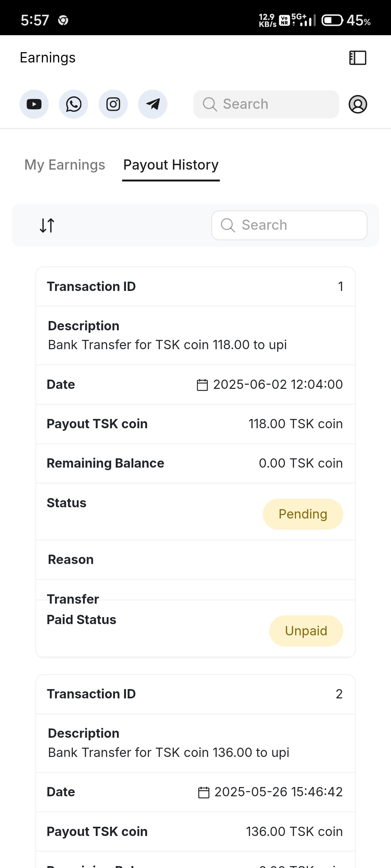Image resolution: width=391 pixels, height=868 pixels.
Task: Click the calendar icon beside 2025-05-26 date
Action: (204, 792)
